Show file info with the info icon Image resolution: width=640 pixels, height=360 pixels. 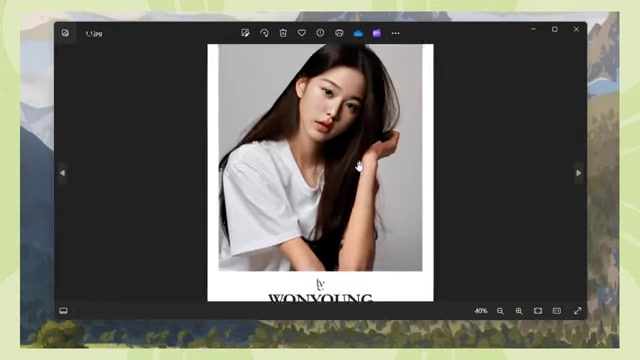pos(320,33)
